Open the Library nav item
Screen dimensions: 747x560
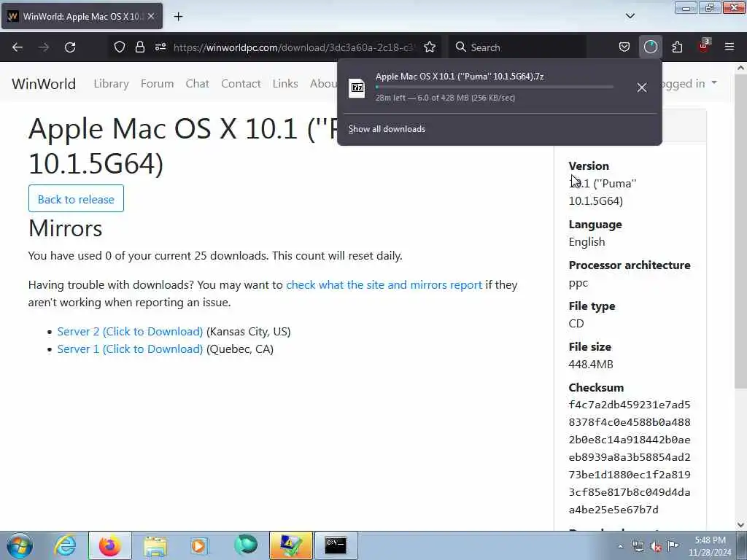(111, 83)
